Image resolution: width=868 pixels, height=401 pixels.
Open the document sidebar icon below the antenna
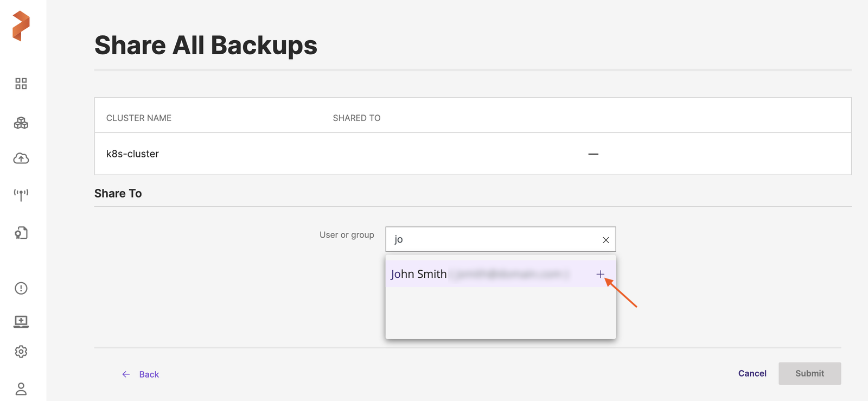[21, 233]
